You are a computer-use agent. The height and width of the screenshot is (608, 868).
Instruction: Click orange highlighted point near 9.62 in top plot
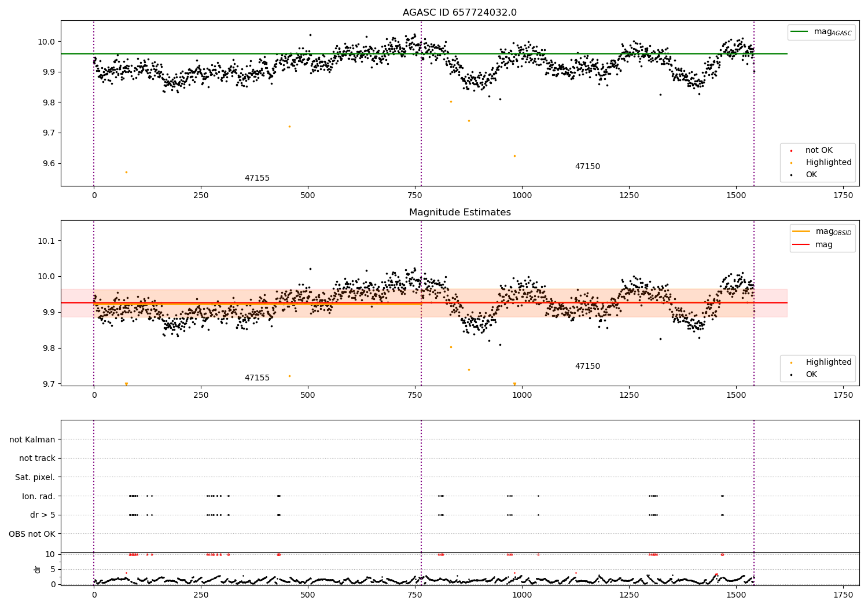tap(514, 156)
